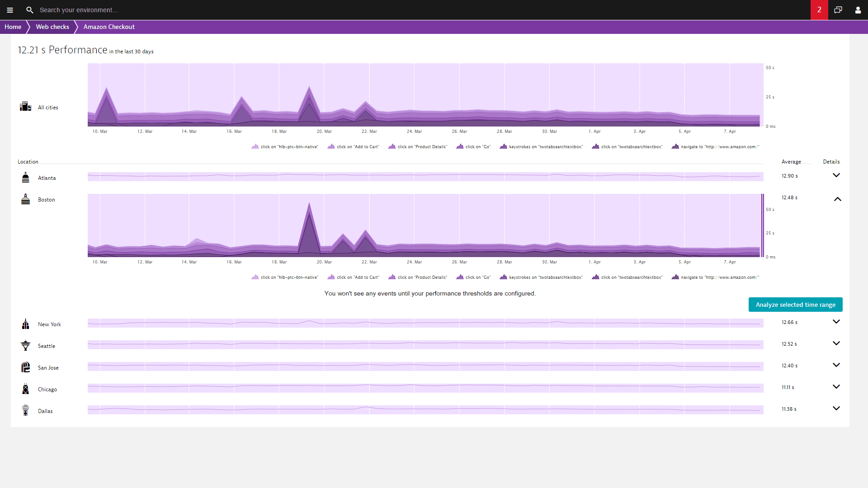This screenshot has width=868, height=488.
Task: Toggle "Add to Cart" legend in Boston chart
Action: (353, 277)
